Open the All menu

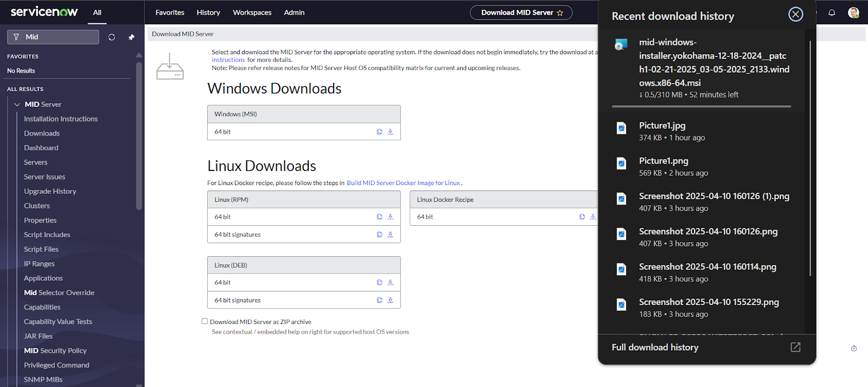pyautogui.click(x=97, y=12)
